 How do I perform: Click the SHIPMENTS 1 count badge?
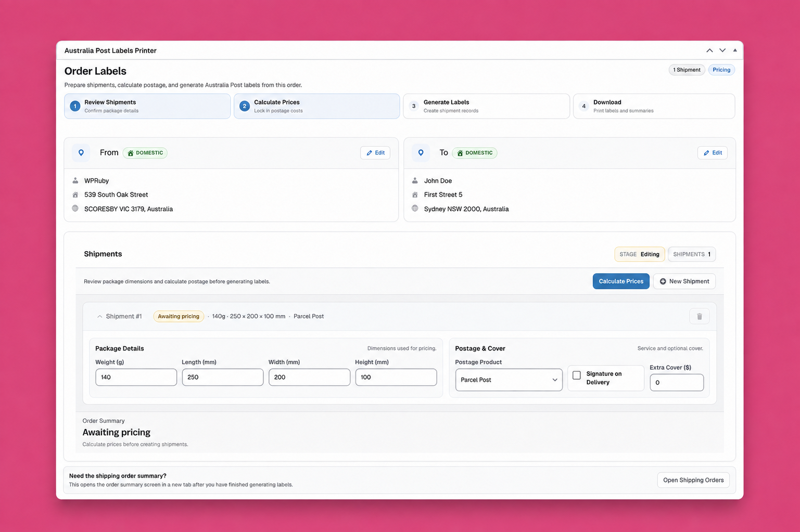tap(692, 254)
